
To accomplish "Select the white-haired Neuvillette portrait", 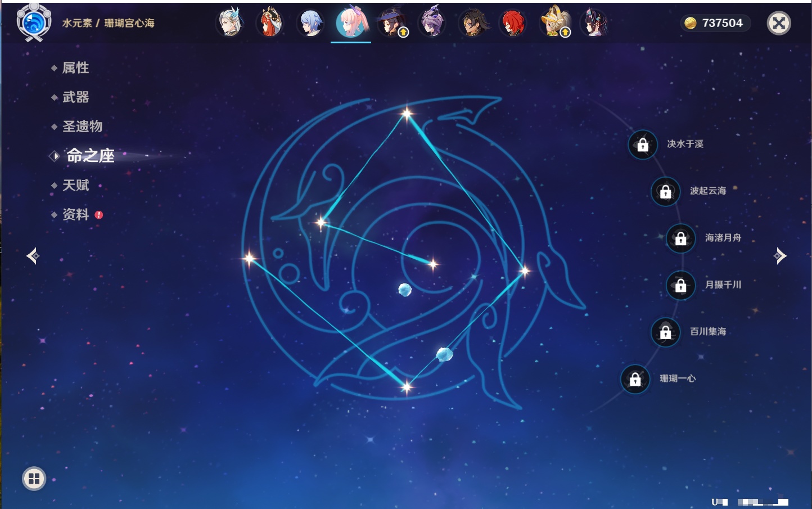I will pyautogui.click(x=229, y=23).
